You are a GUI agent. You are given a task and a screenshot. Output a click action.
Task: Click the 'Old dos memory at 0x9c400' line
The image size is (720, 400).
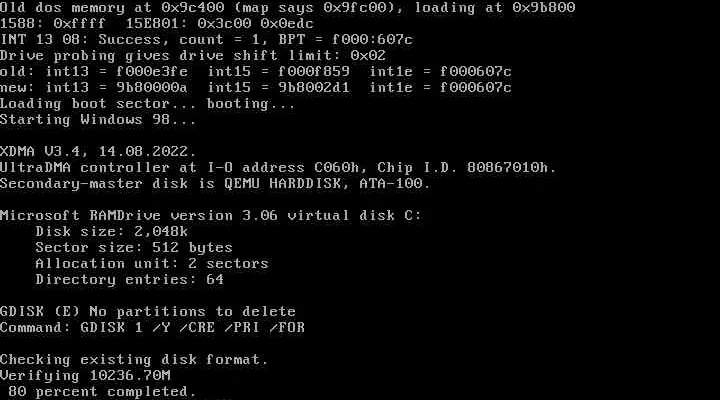click(x=287, y=8)
